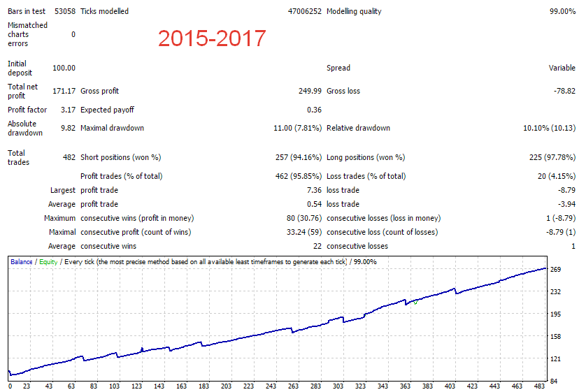586x392 pixels.
Task: Select the 84 value on chart axis
Action: point(554,382)
